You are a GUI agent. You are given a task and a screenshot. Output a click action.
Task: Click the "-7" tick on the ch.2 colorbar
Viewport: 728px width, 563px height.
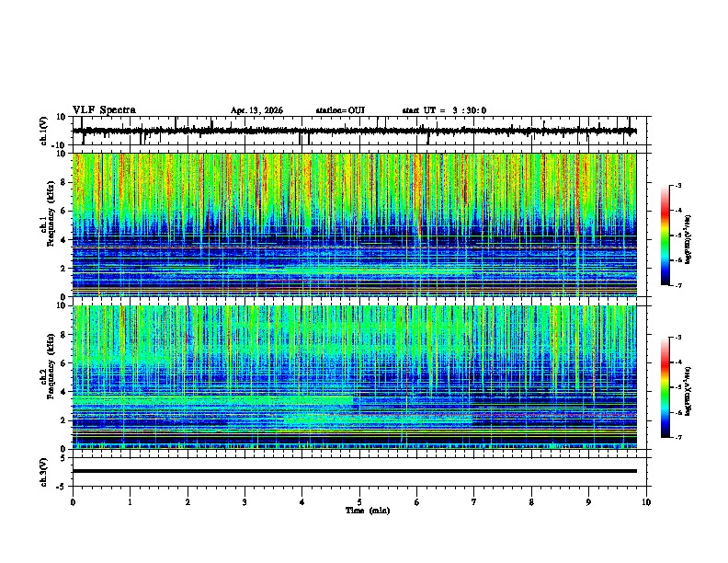pos(678,437)
